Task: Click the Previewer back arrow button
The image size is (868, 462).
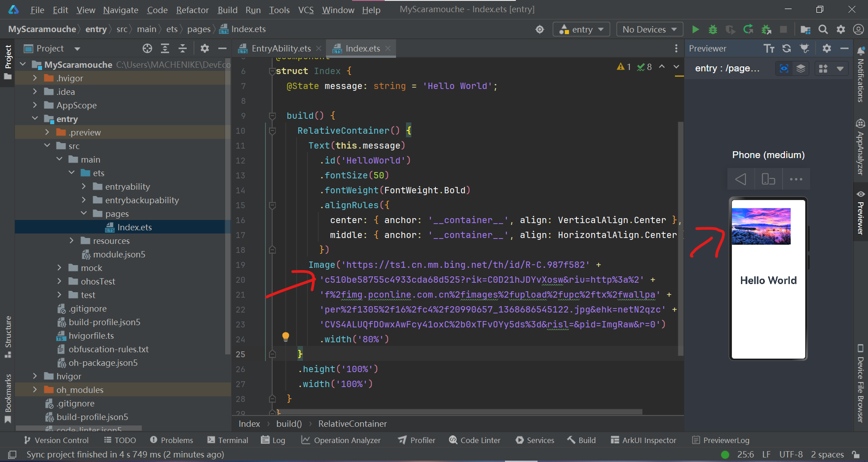Action: [741, 179]
